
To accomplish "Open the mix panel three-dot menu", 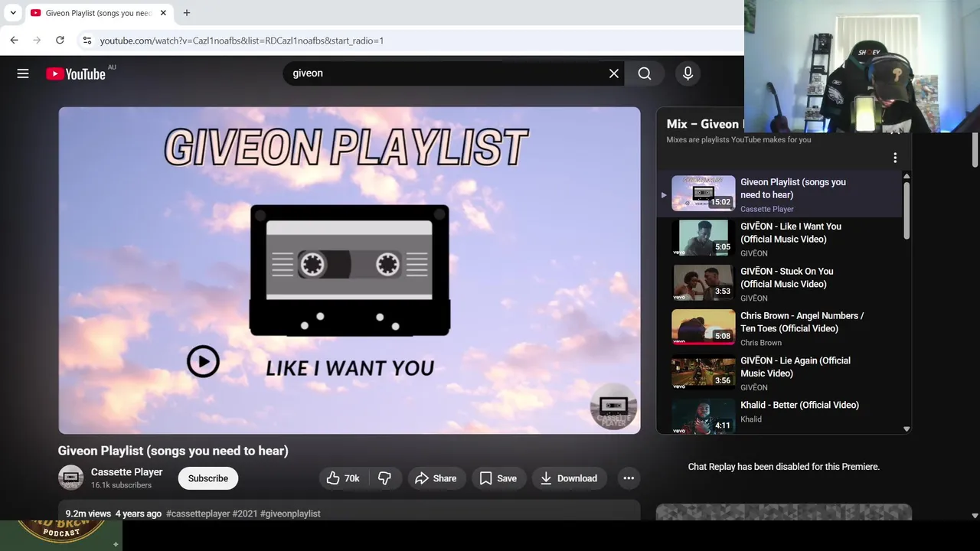I will (x=895, y=158).
